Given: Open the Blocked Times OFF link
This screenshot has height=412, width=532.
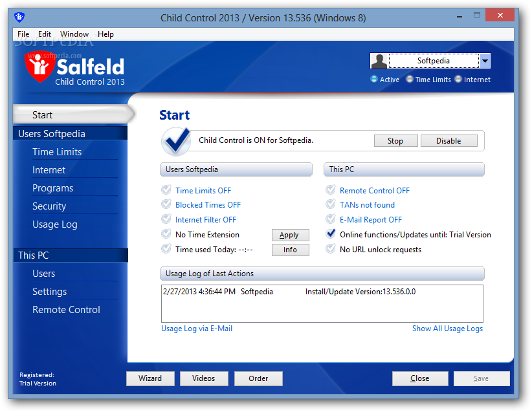Looking at the screenshot, I should [x=208, y=205].
